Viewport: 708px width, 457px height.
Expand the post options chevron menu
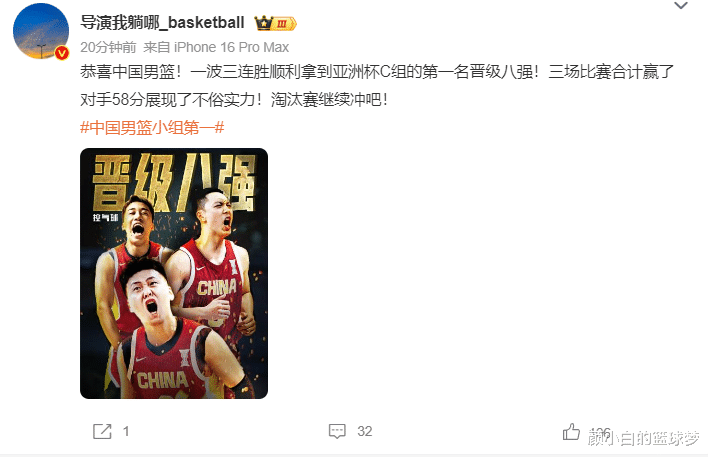coord(680,6)
